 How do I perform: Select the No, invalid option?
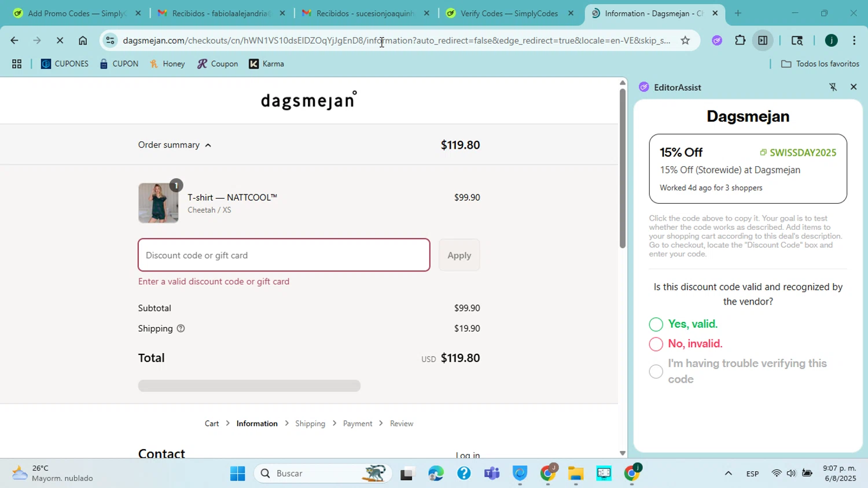(x=656, y=344)
